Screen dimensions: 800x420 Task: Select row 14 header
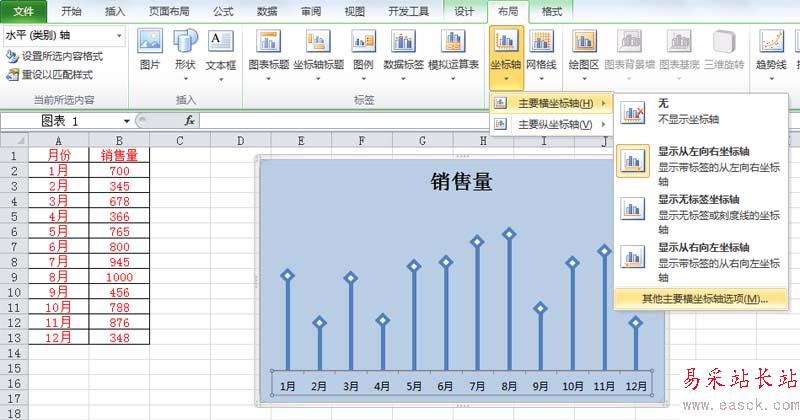[14, 353]
